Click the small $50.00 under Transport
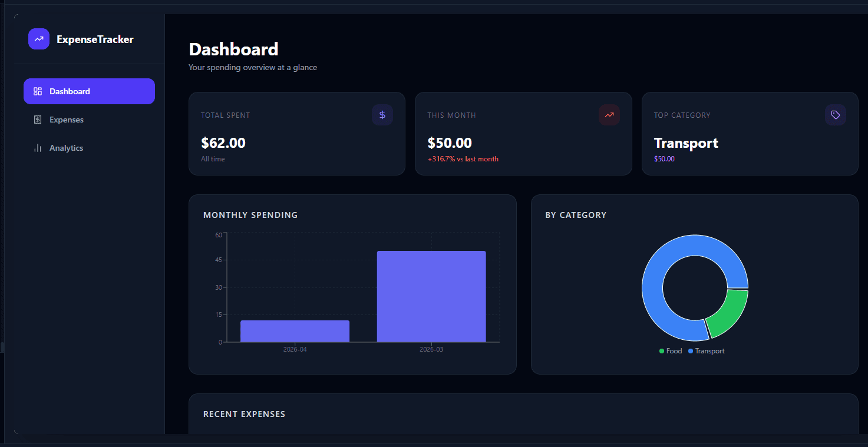This screenshot has height=447, width=868. (x=664, y=159)
